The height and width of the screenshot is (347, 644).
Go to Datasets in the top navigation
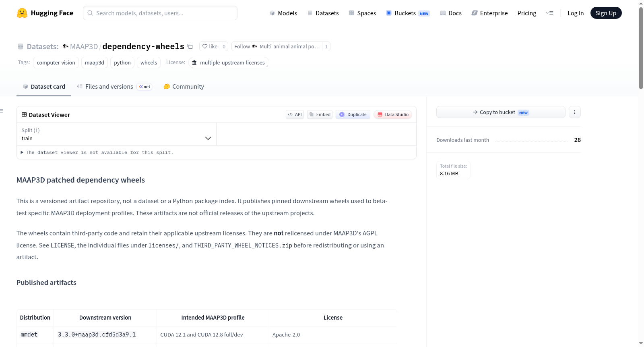pyautogui.click(x=323, y=13)
